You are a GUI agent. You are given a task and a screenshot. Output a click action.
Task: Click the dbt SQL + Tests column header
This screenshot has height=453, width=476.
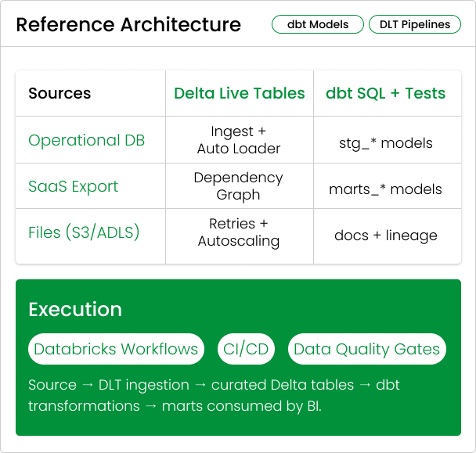click(385, 93)
